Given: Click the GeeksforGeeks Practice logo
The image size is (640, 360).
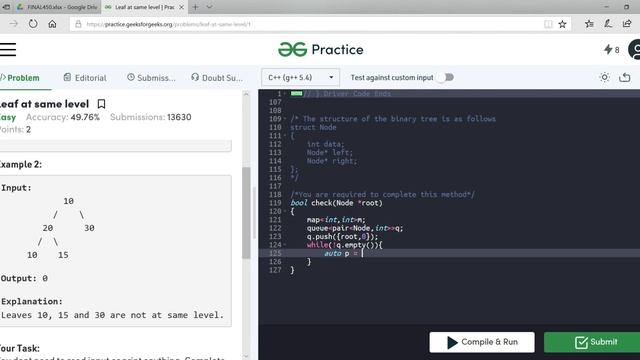Looking at the screenshot, I should pos(320,49).
